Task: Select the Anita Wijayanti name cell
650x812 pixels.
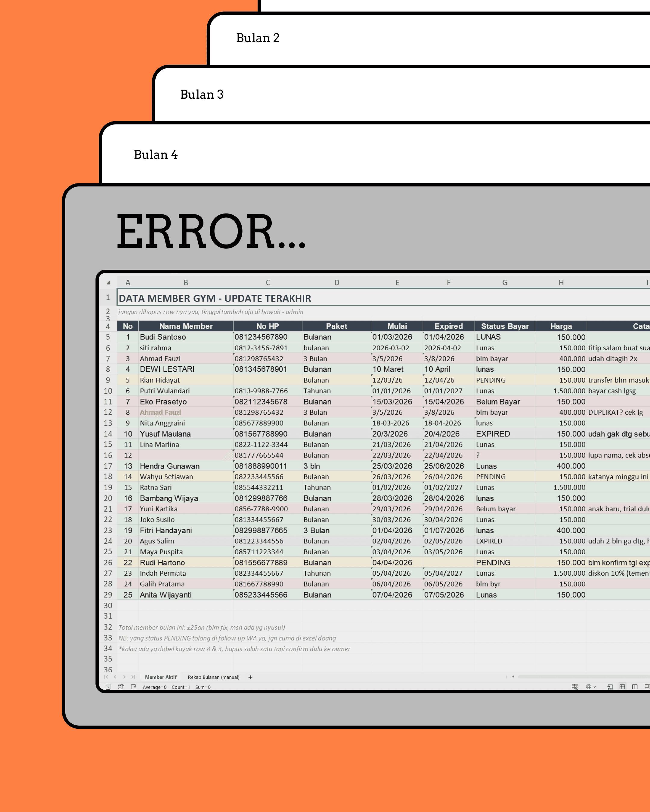Action: coord(186,595)
